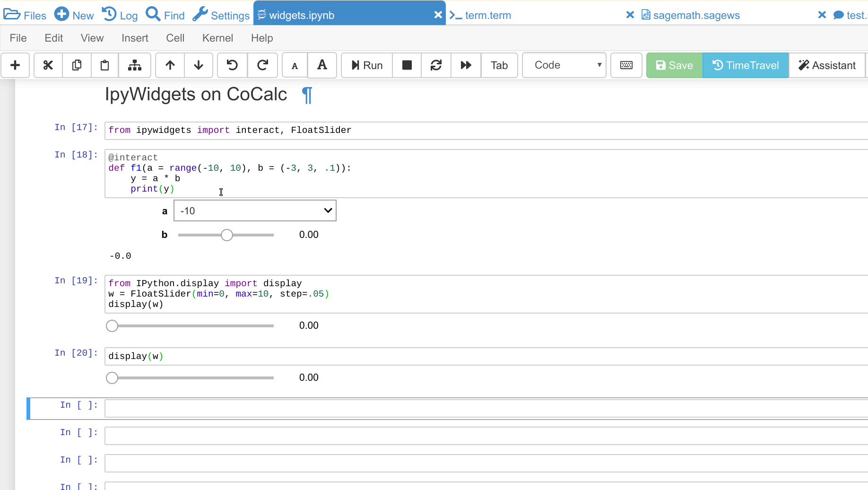
Task: Click the fast-forward run all icon
Action: [466, 65]
